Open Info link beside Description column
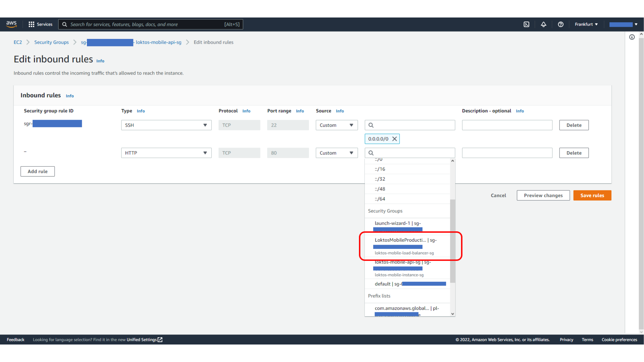This screenshot has height=362, width=644. (520, 111)
